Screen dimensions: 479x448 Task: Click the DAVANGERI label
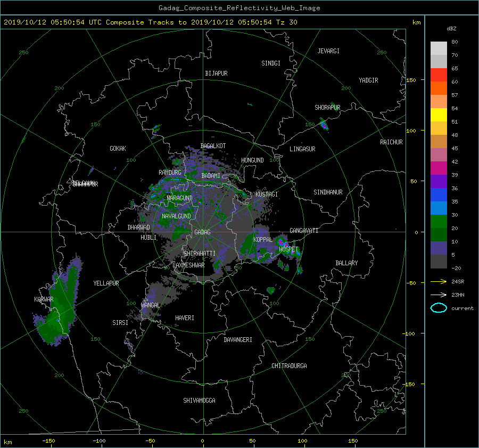tap(238, 340)
